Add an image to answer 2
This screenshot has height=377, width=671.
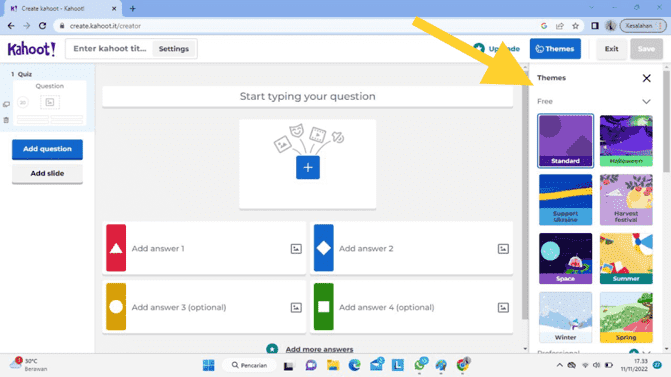[503, 249]
